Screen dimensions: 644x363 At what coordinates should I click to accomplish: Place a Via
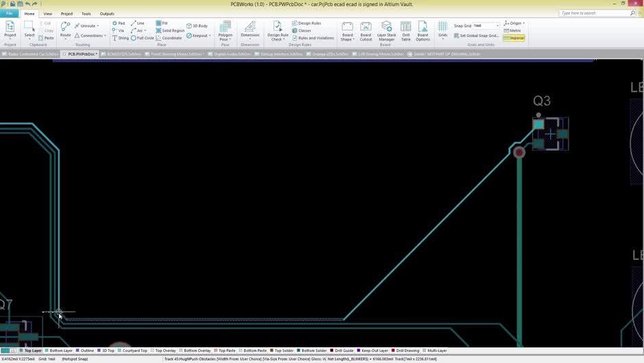click(x=118, y=30)
